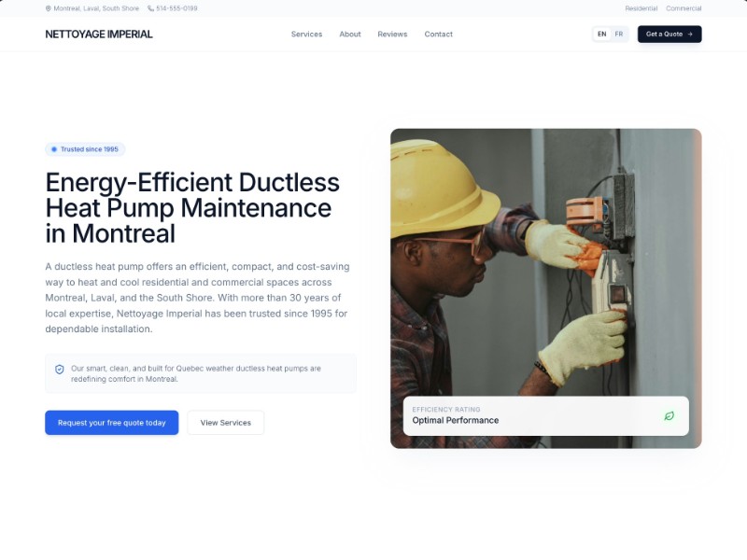
Task: Click the Get a Quote button
Action: click(669, 35)
